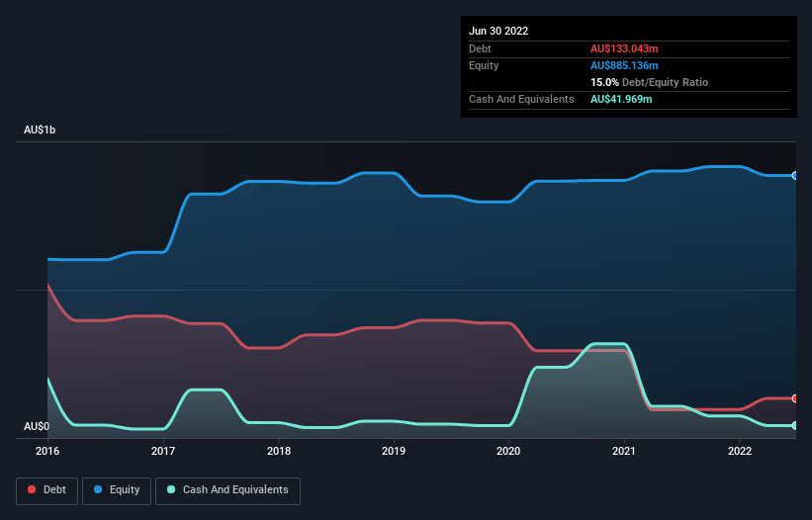Click the AU$41.969m cash value
This screenshot has width=812, height=520.
pyautogui.click(x=621, y=99)
